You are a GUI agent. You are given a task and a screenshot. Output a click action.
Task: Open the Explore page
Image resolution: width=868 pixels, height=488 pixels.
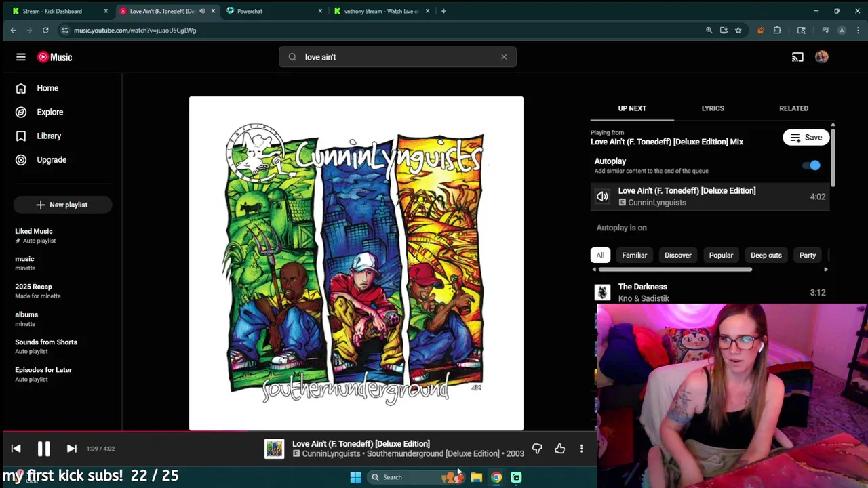point(50,112)
